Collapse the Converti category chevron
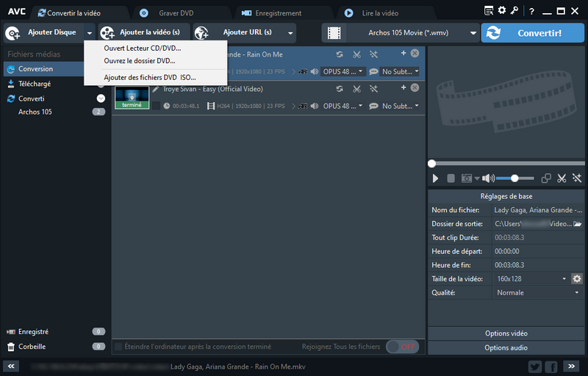Image resolution: width=588 pixels, height=376 pixels. [x=101, y=98]
